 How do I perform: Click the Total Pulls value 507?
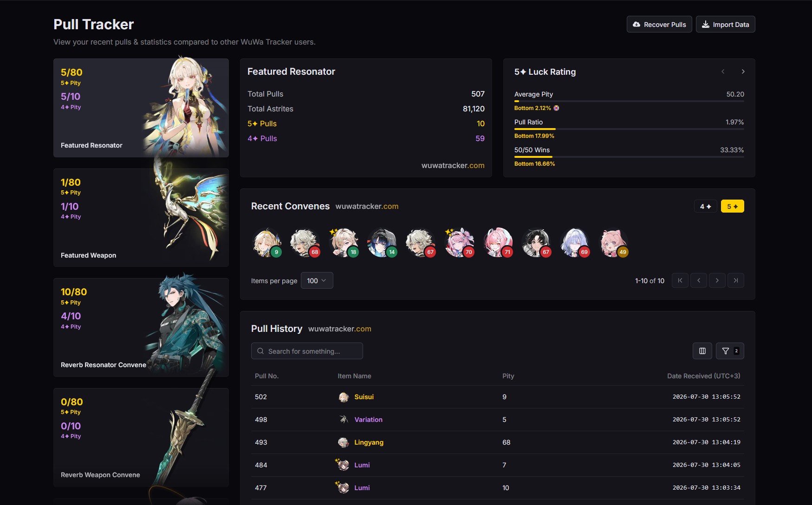478,94
